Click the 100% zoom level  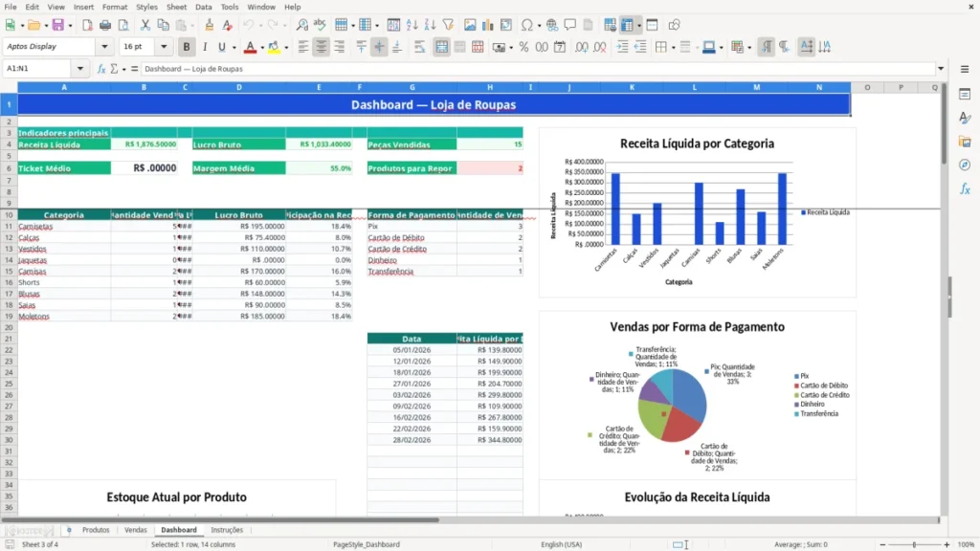pyautogui.click(x=967, y=544)
